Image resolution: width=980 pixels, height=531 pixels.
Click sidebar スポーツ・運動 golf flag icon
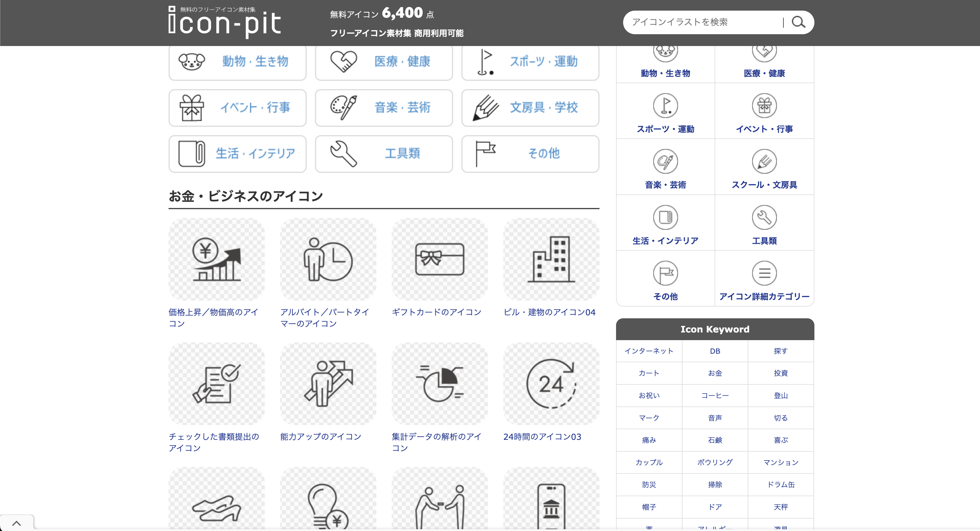(665, 105)
